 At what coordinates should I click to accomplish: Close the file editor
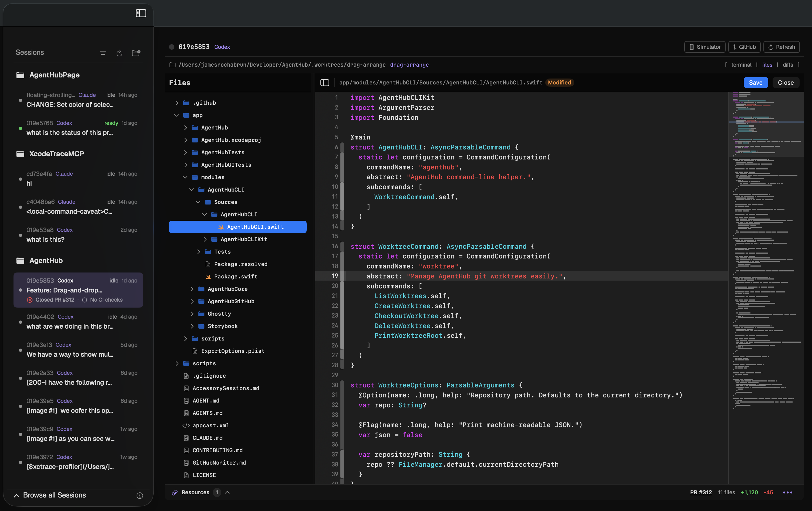click(x=785, y=83)
